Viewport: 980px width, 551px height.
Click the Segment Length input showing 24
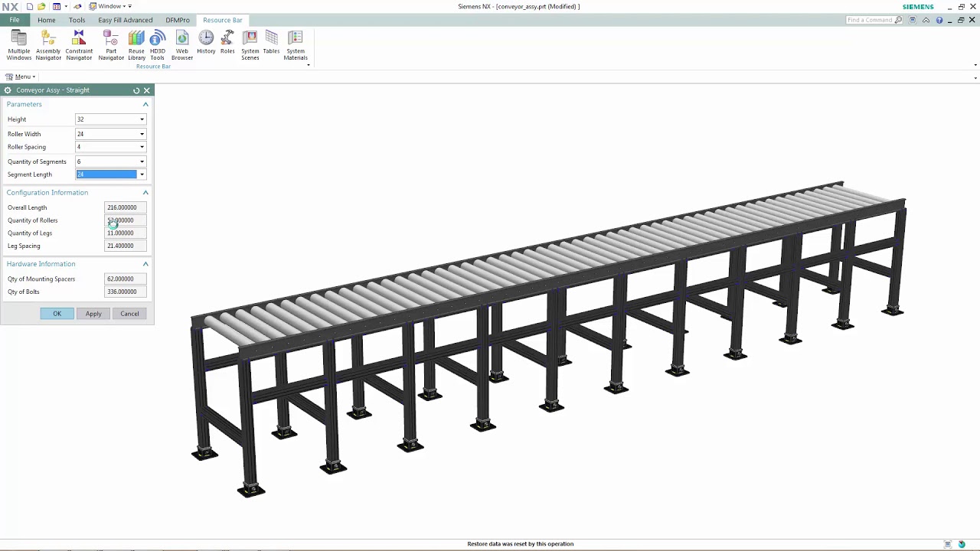tap(106, 174)
